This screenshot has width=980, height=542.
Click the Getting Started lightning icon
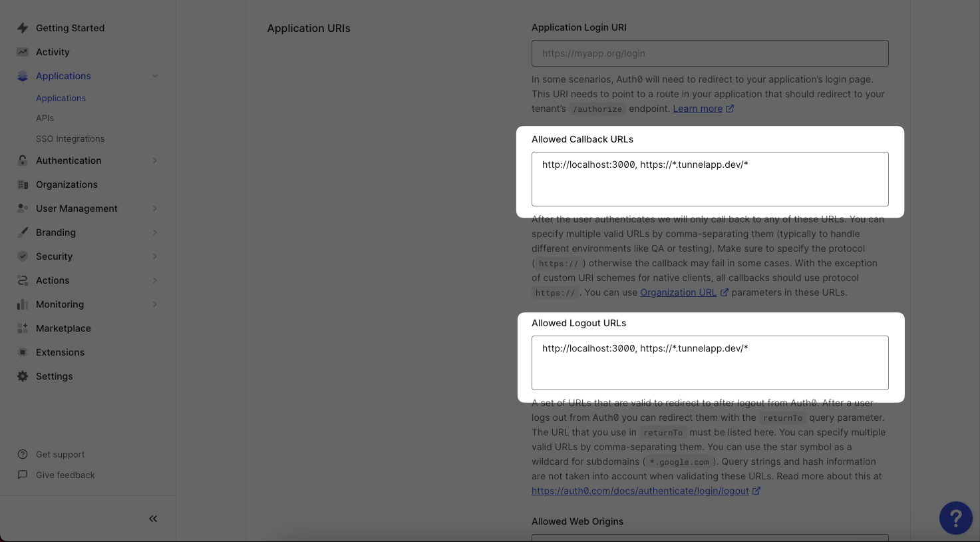[x=23, y=28]
